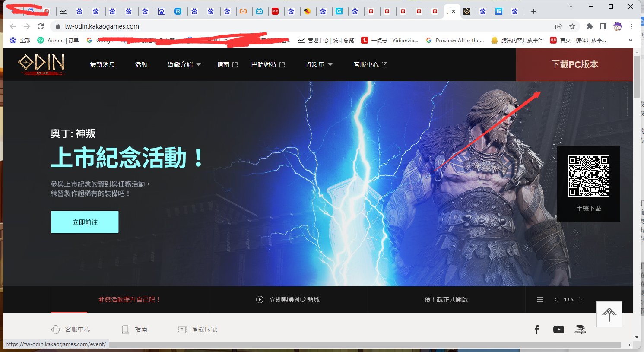The width and height of the screenshot is (644, 352).
Task: Open the banner list menu icon
Action: (540, 299)
